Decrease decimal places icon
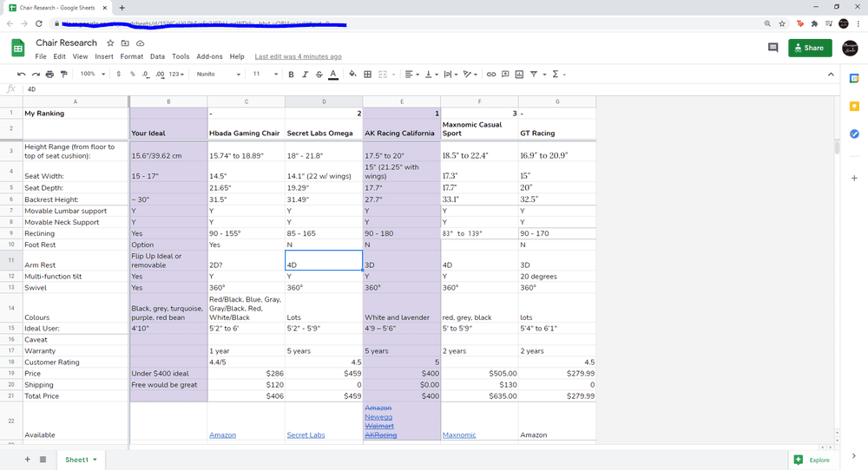868x470 pixels. [145, 74]
